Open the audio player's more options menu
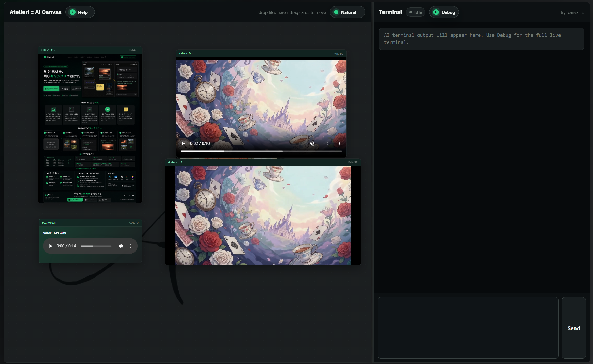593x364 pixels. 130,246
